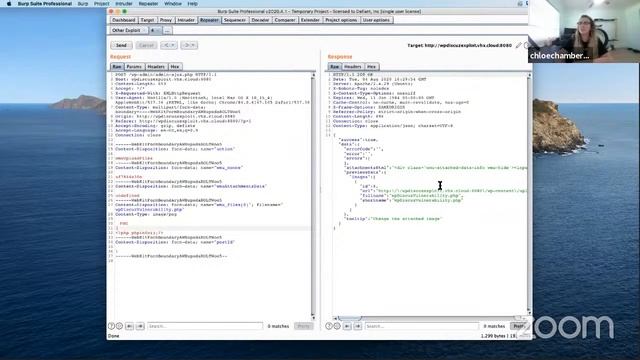Click the request search input field
The image size is (640, 360).
coord(205,326)
